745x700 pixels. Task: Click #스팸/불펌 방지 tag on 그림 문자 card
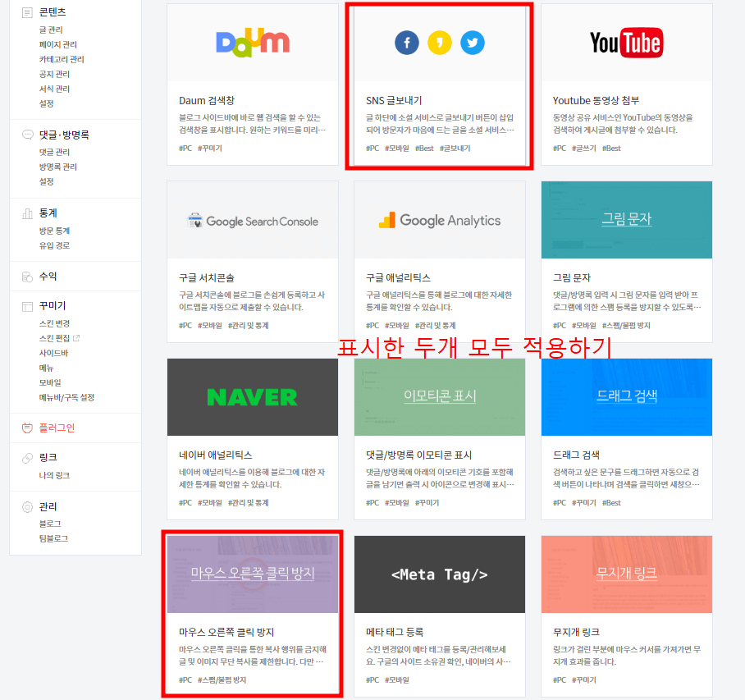click(x=626, y=326)
